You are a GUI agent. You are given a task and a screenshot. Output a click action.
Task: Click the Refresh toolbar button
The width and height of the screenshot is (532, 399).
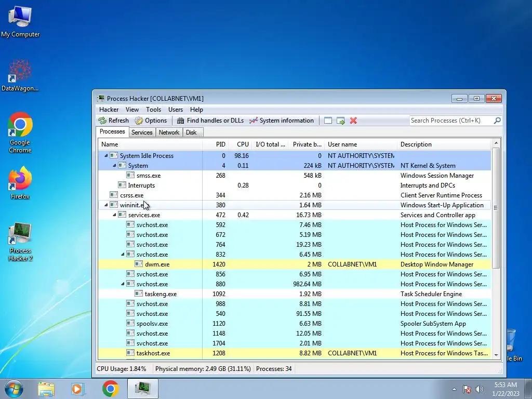(114, 121)
